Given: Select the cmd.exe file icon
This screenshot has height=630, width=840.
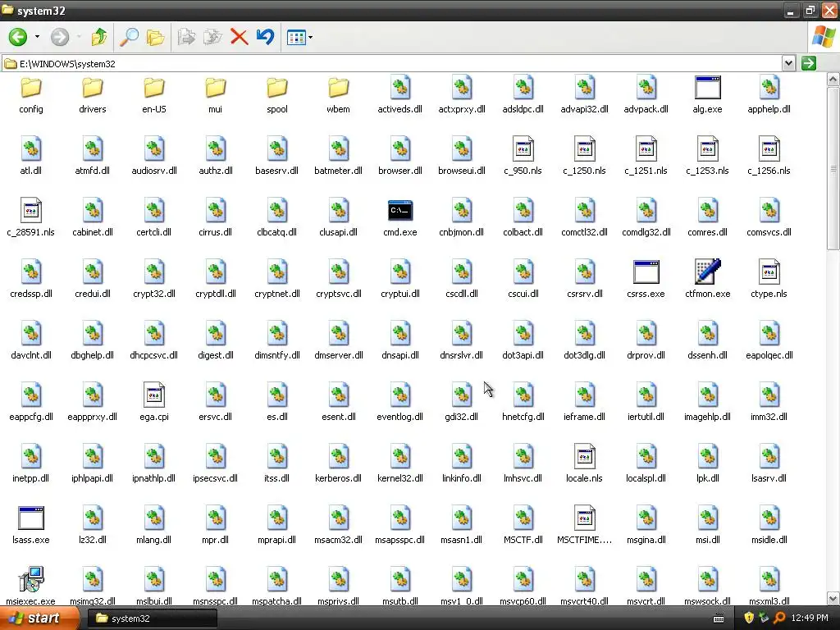Looking at the screenshot, I should tap(400, 211).
